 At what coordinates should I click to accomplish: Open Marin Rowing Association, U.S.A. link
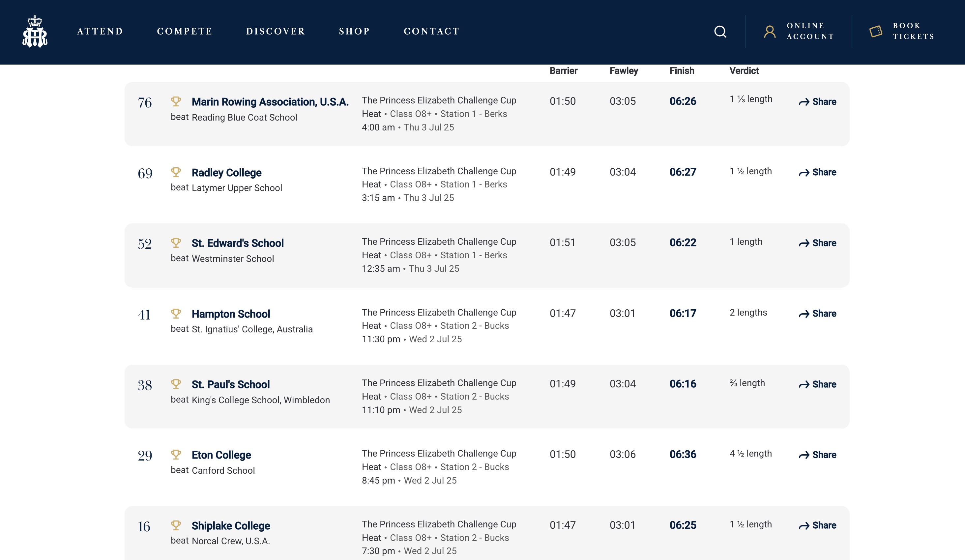coord(270,102)
